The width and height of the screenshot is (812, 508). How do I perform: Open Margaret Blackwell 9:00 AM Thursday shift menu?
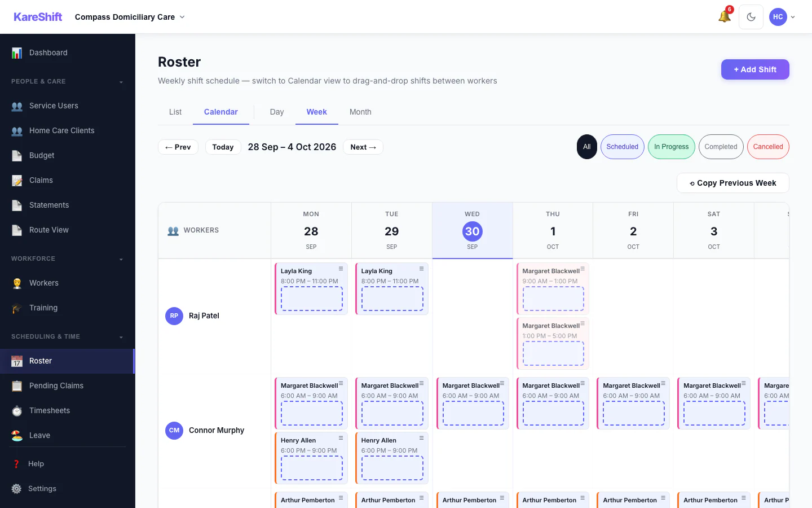tap(582, 269)
